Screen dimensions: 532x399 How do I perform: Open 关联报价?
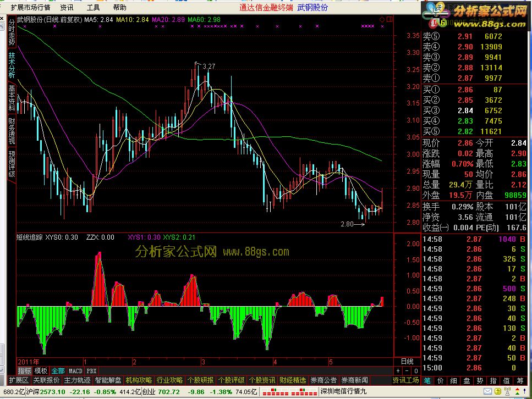pos(46,380)
